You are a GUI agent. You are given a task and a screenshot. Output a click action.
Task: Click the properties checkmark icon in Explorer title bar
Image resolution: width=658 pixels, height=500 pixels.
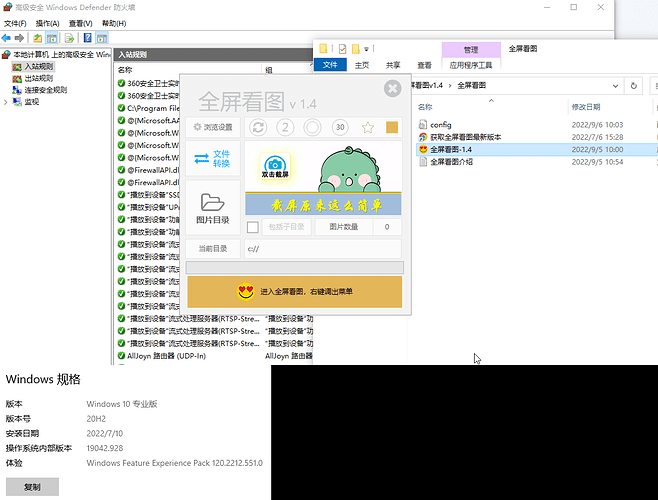[x=342, y=49]
